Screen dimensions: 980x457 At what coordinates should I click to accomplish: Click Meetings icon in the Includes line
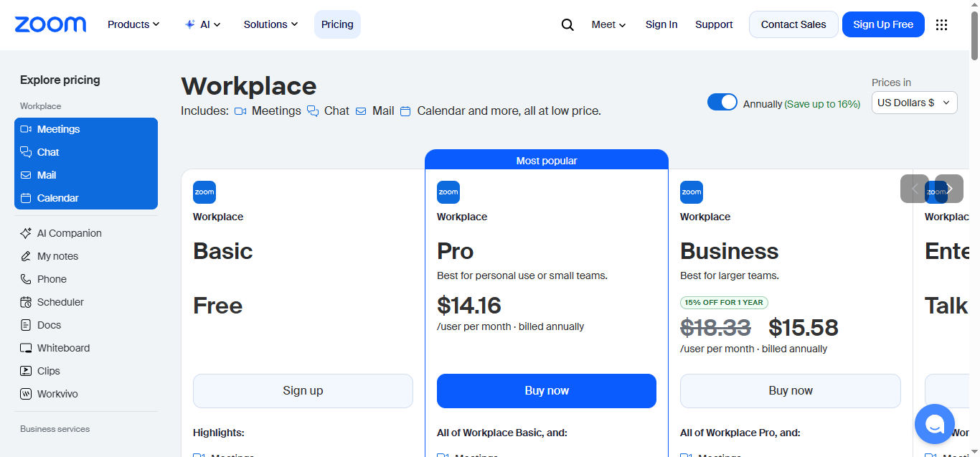(x=240, y=111)
